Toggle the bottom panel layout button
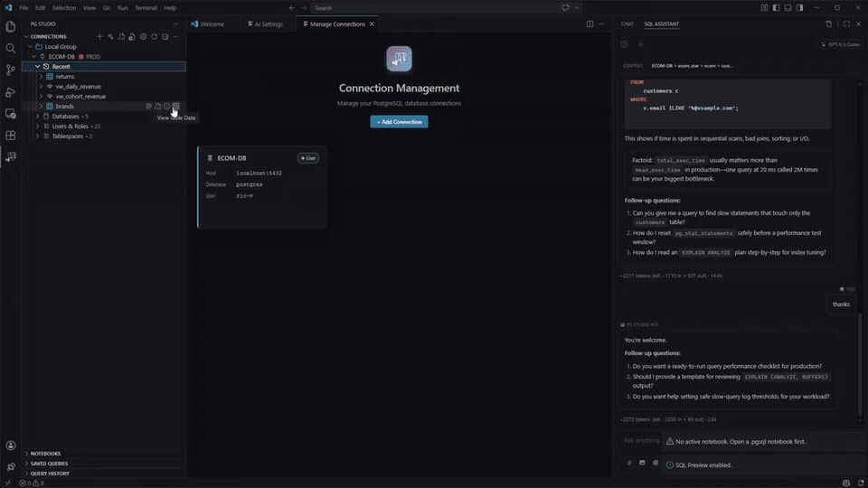This screenshot has height=488, width=868. click(788, 8)
